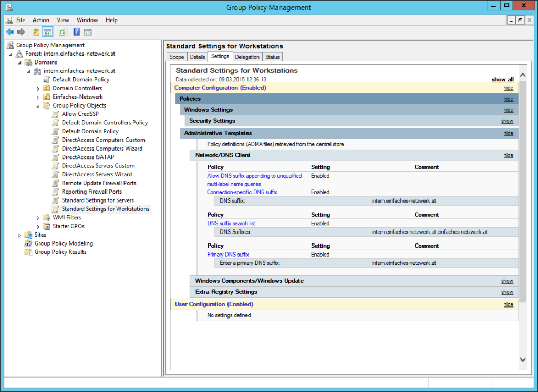Switch to the Delegation tab
Viewport: 538px width, 392px height.
[x=247, y=56]
